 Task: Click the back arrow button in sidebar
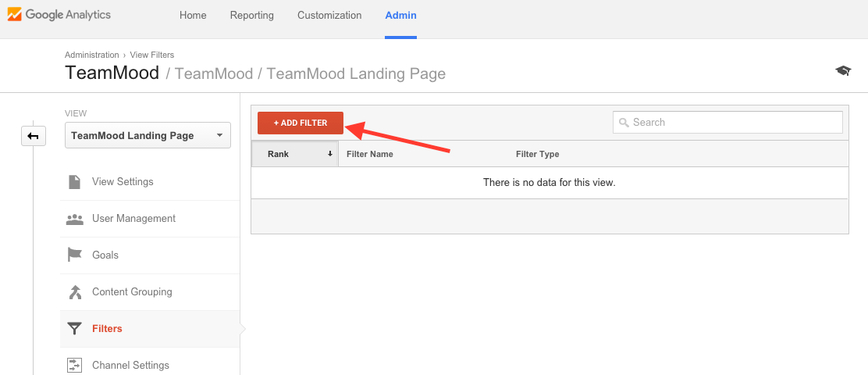(34, 136)
